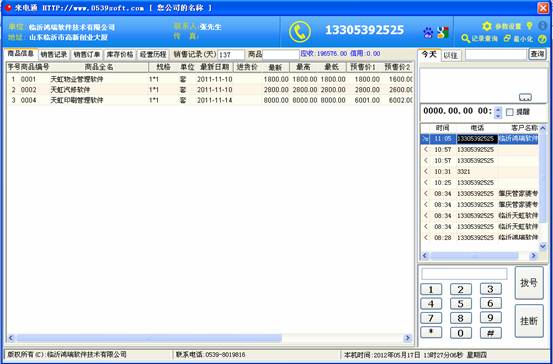Image resolution: width=553 pixels, height=364 pixels.
Task: Select the 今天 call list tab
Action: click(x=429, y=55)
